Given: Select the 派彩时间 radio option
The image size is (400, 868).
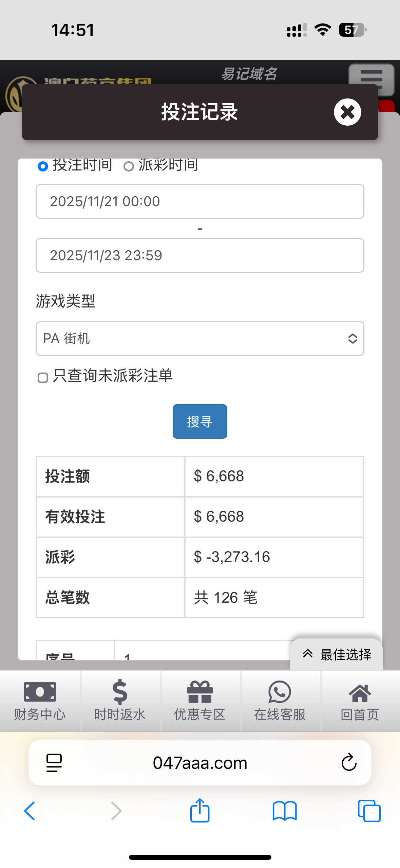Looking at the screenshot, I should click(129, 166).
